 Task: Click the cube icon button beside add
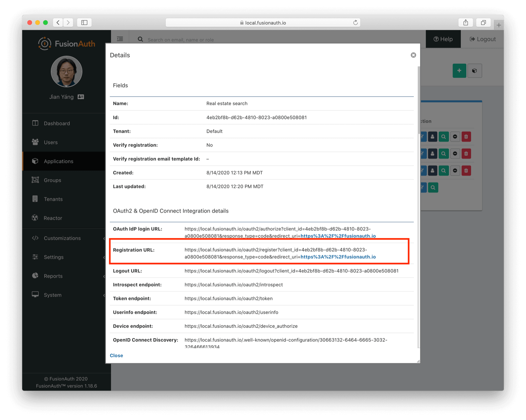(474, 71)
